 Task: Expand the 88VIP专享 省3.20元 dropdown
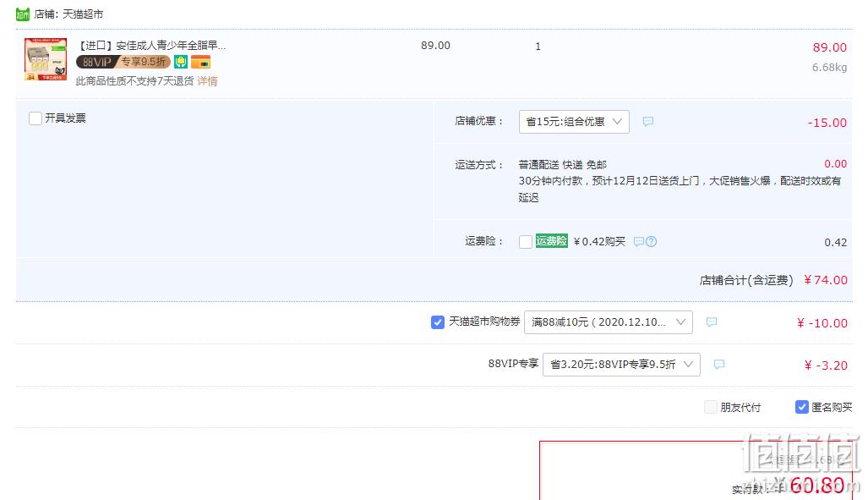[621, 364]
